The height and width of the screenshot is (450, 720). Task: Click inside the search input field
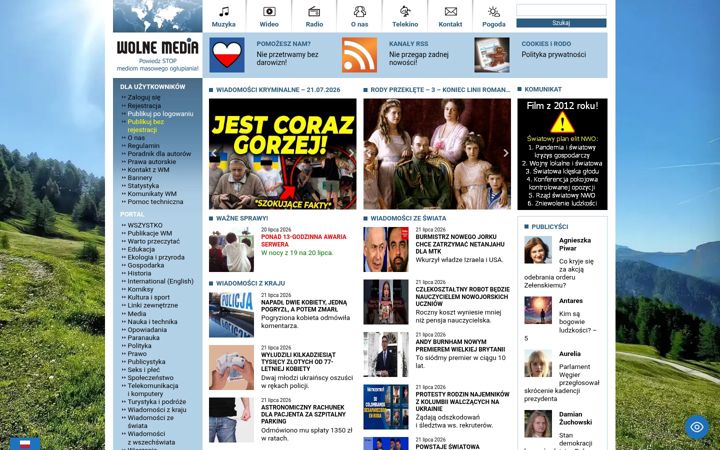click(561, 10)
